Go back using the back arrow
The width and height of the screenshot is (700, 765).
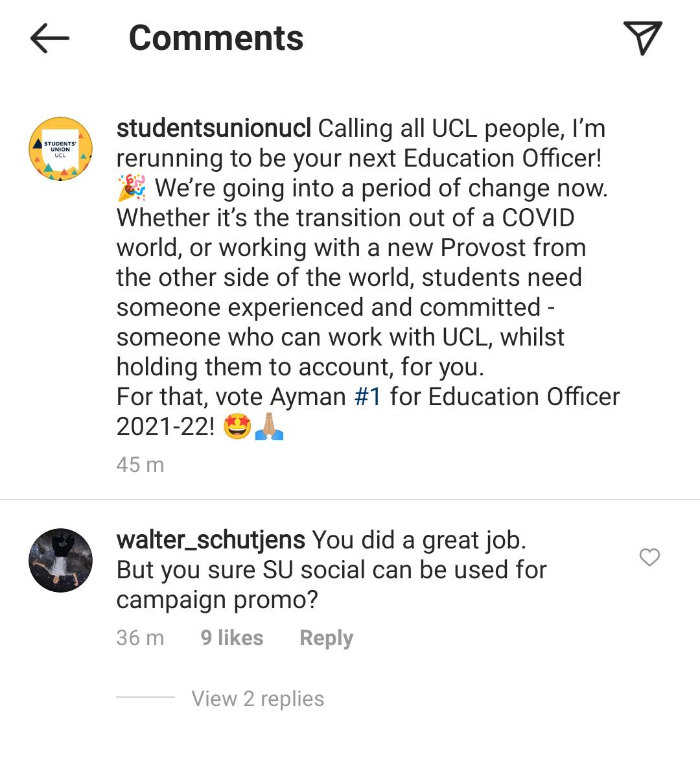coord(49,39)
